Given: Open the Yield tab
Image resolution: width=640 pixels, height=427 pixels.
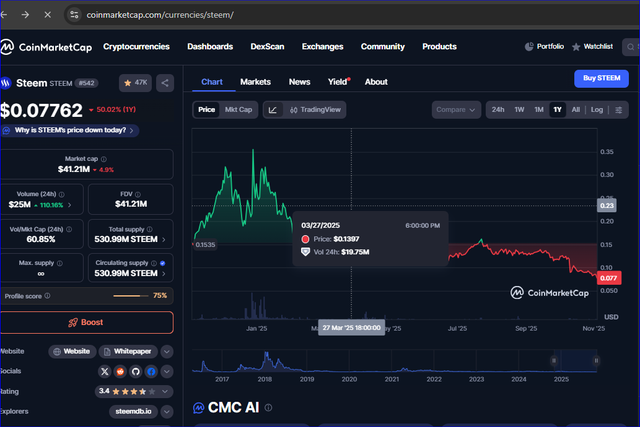Looking at the screenshot, I should [339, 82].
